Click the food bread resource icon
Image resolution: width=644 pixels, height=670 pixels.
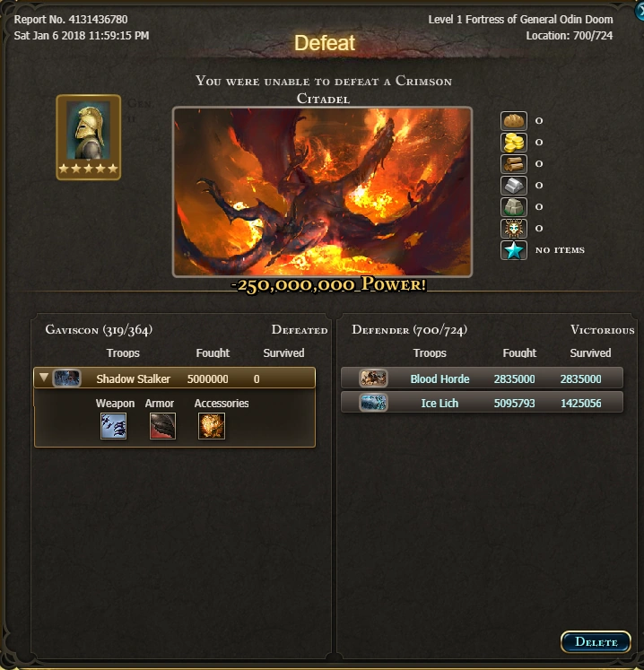pyautogui.click(x=514, y=121)
